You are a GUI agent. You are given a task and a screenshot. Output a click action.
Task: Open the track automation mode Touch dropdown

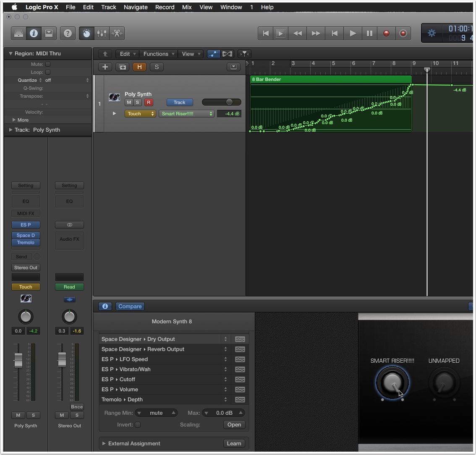pos(140,114)
